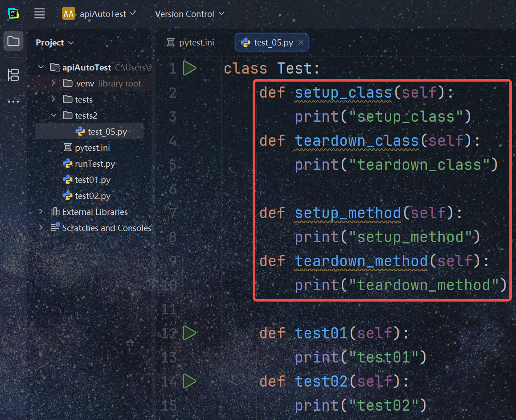
Task: Open the Version Control dropdown
Action: [189, 14]
